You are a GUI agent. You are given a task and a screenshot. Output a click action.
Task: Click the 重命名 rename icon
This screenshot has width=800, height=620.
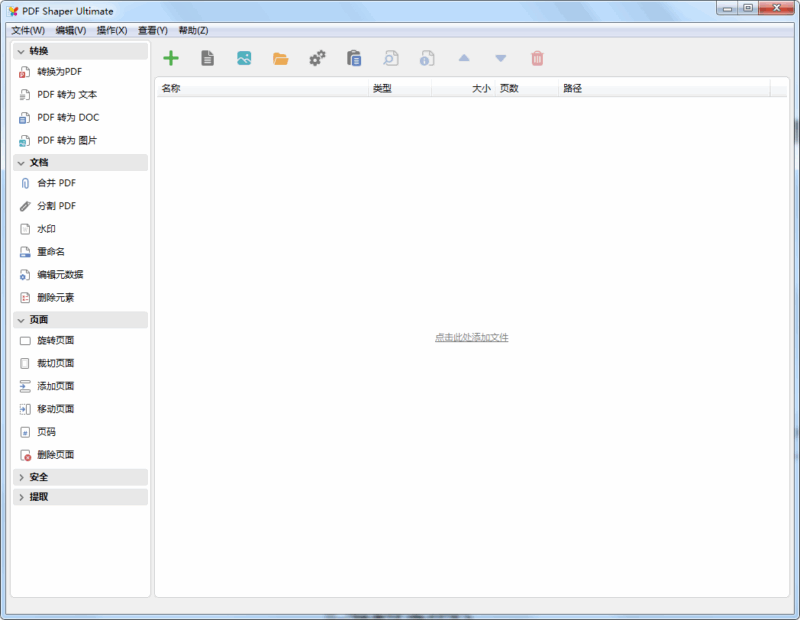(24, 252)
